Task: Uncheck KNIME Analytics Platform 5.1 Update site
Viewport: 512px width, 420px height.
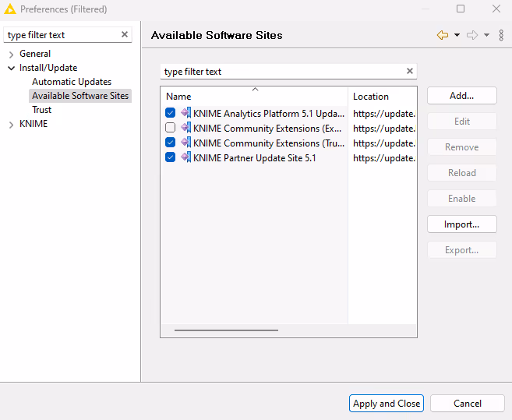Action: coord(171,113)
